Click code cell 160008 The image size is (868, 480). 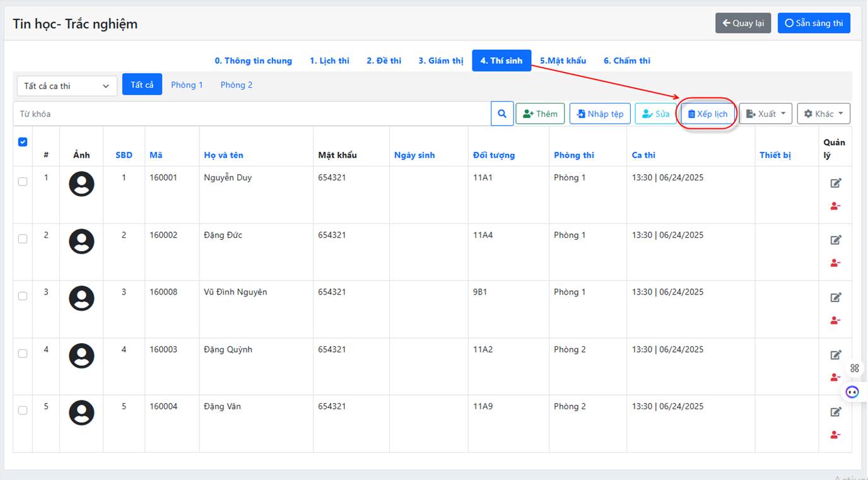click(x=163, y=292)
